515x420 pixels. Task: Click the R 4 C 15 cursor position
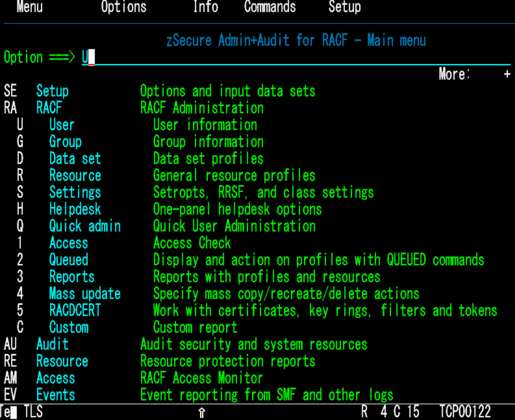coord(390,412)
